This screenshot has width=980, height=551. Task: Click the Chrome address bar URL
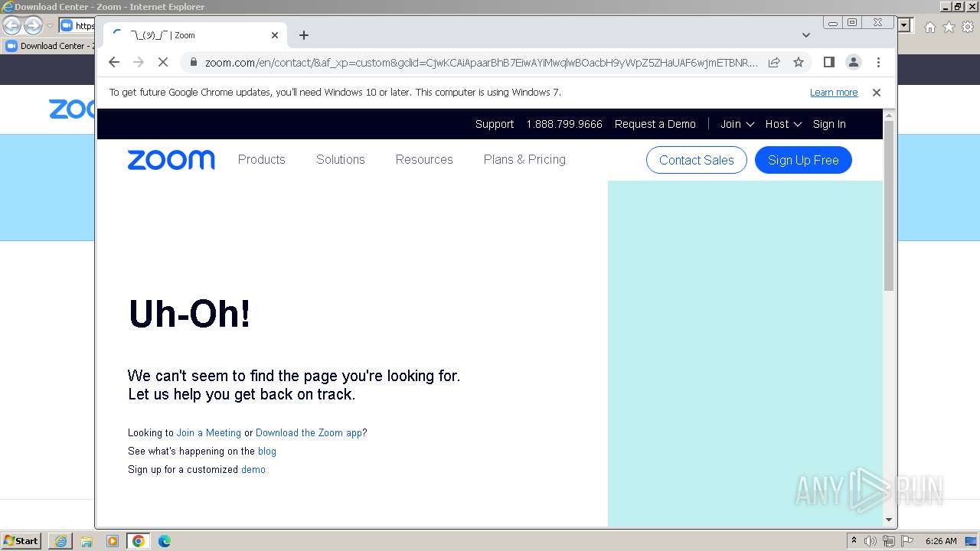[481, 62]
